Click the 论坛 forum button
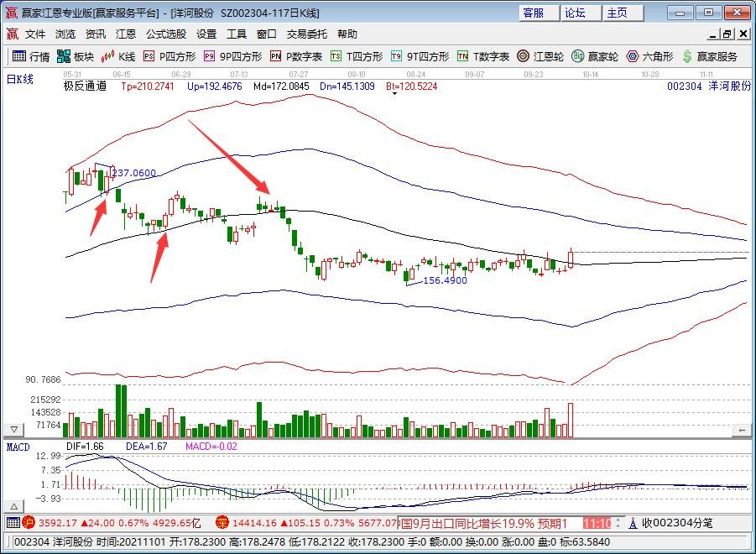Viewport: 756px width, 554px height. click(x=575, y=13)
